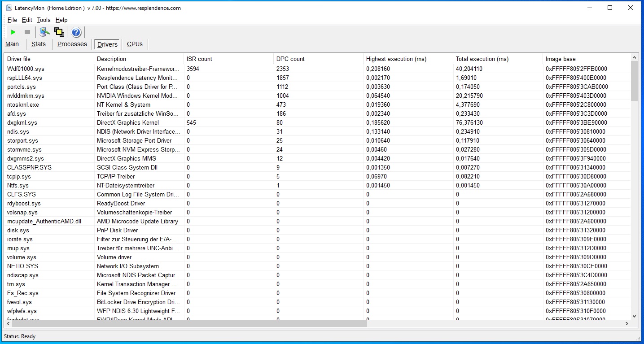Select the rspLLL64.sys driver row

pos(317,78)
